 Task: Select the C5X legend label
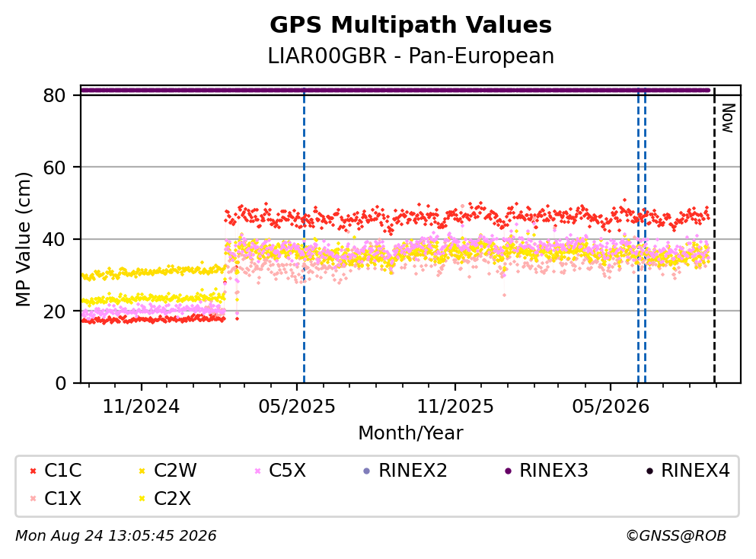click(x=287, y=470)
